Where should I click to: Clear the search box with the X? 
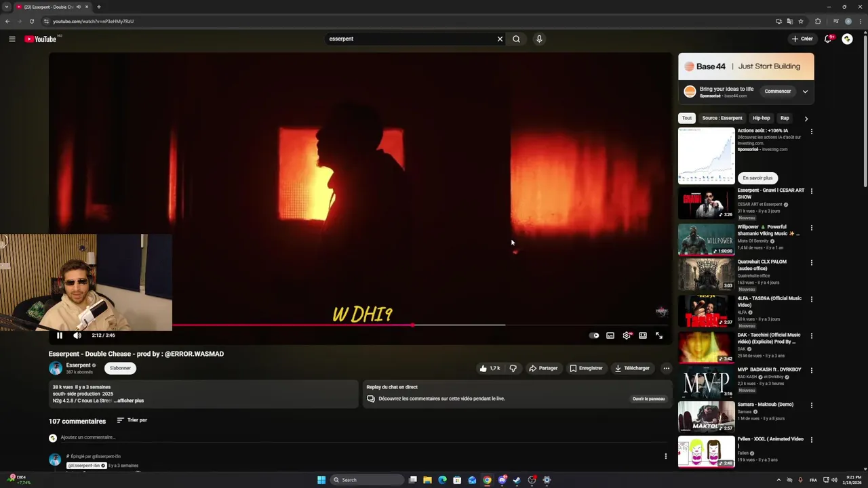(500, 39)
